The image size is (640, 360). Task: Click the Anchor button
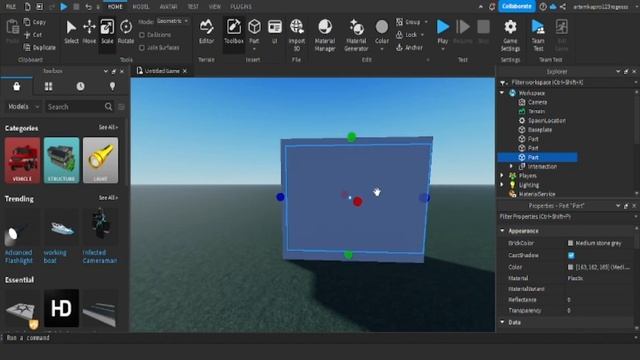[409, 48]
